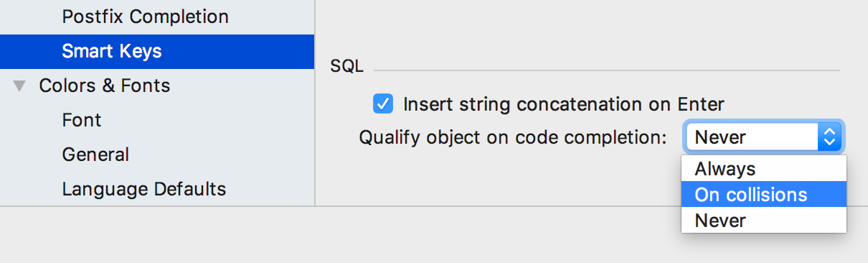Viewport: 868px width, 263px height.
Task: Click the divider between sidebar and settings panel
Action: (315, 103)
